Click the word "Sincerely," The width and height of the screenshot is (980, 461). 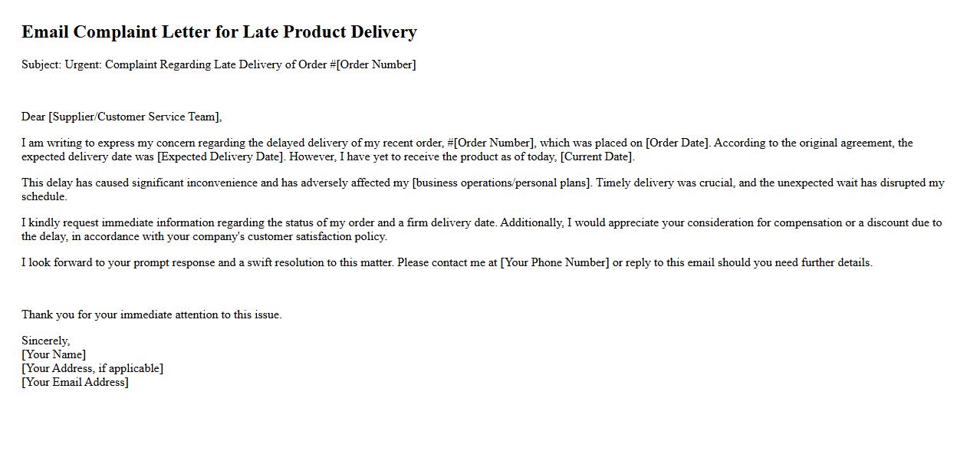(46, 341)
